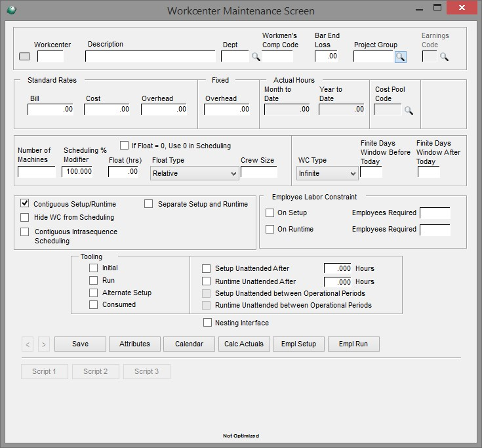Image resolution: width=482 pixels, height=448 pixels.
Task: Open the Attributes button
Action: pos(134,344)
